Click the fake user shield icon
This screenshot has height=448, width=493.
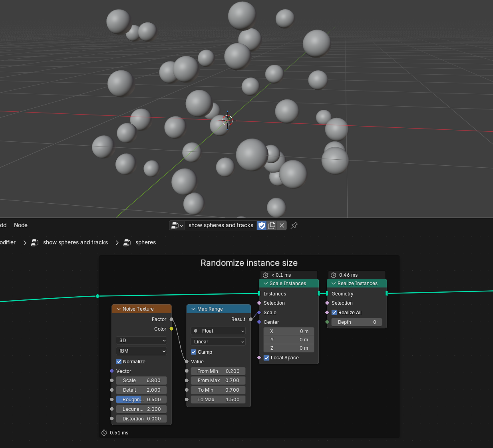(262, 226)
